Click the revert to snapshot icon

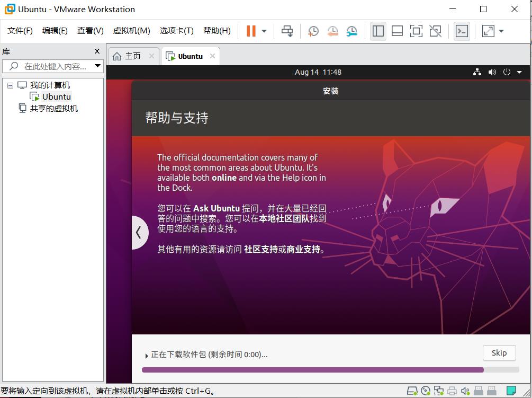(x=332, y=31)
